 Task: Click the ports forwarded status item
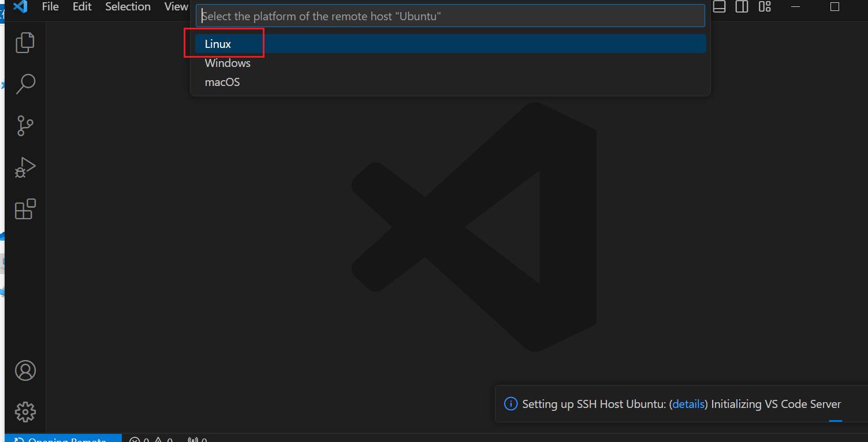pos(197,439)
